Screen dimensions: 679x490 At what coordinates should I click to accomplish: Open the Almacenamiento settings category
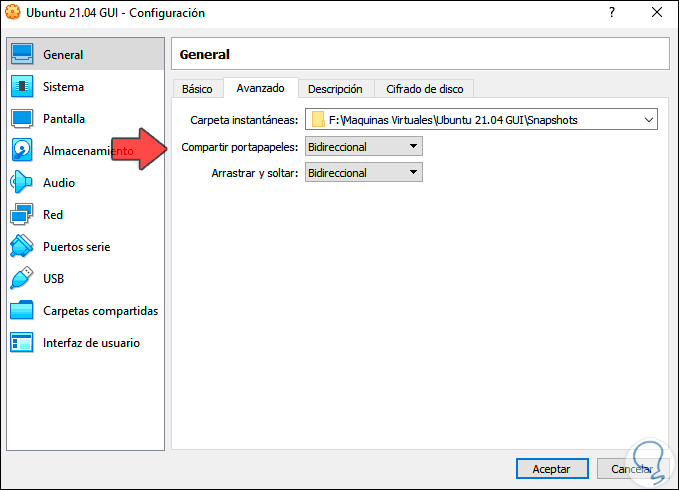click(x=86, y=150)
